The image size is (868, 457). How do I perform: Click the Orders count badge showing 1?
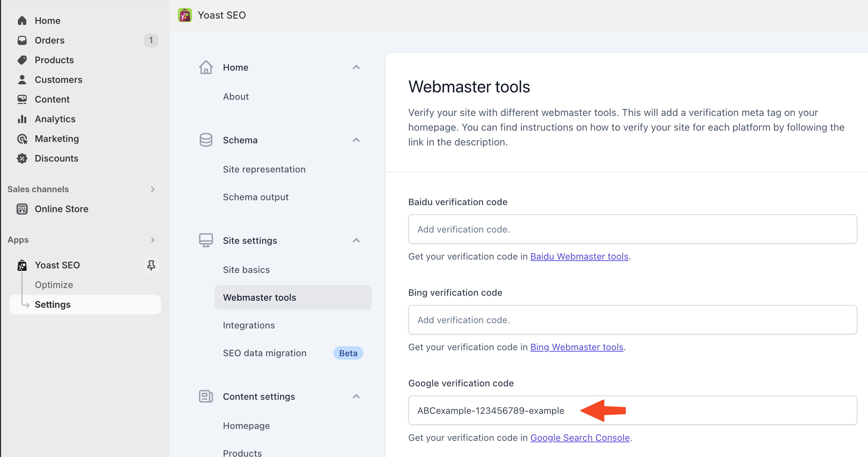point(151,40)
